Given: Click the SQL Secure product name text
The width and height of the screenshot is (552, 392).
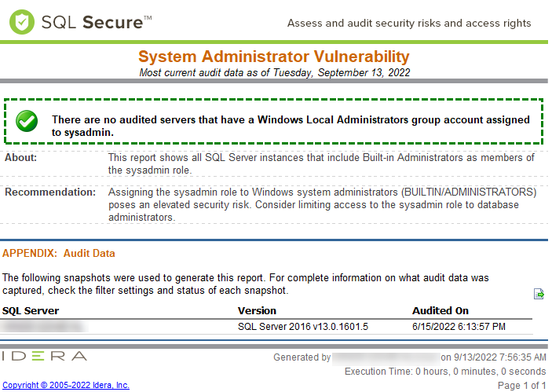Looking at the screenshot, I should pyautogui.click(x=93, y=23).
